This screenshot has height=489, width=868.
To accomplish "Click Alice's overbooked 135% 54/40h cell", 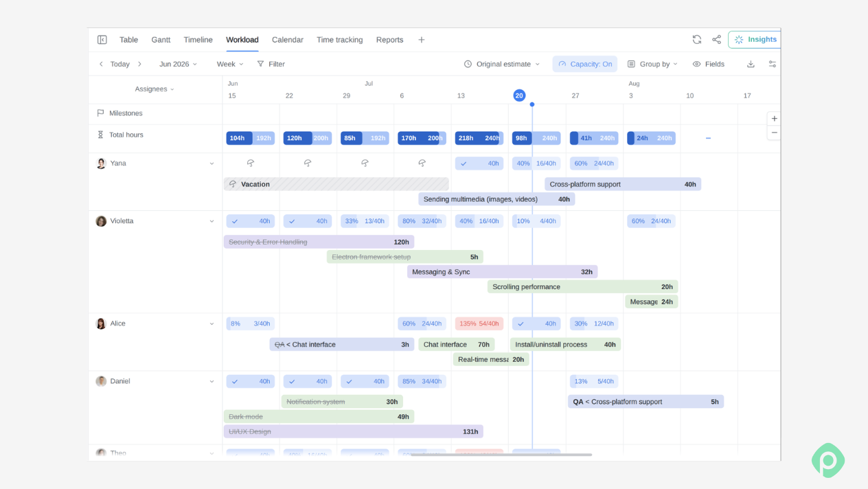I will click(479, 323).
